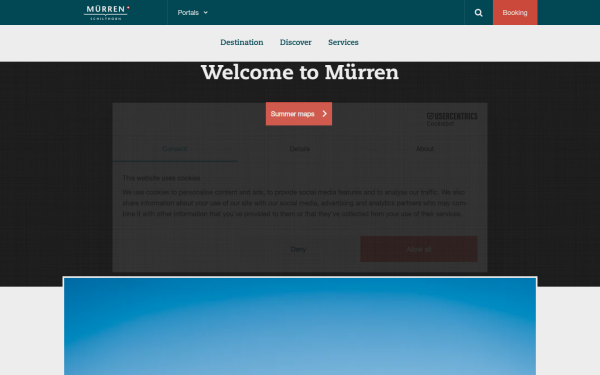The height and width of the screenshot is (375, 600).
Task: Open the Destination menu
Action: (x=241, y=42)
